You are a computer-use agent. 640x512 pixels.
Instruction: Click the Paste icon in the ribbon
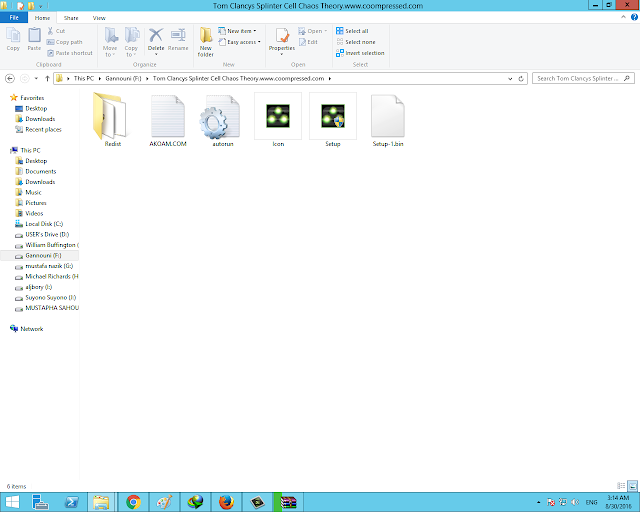tap(34, 36)
